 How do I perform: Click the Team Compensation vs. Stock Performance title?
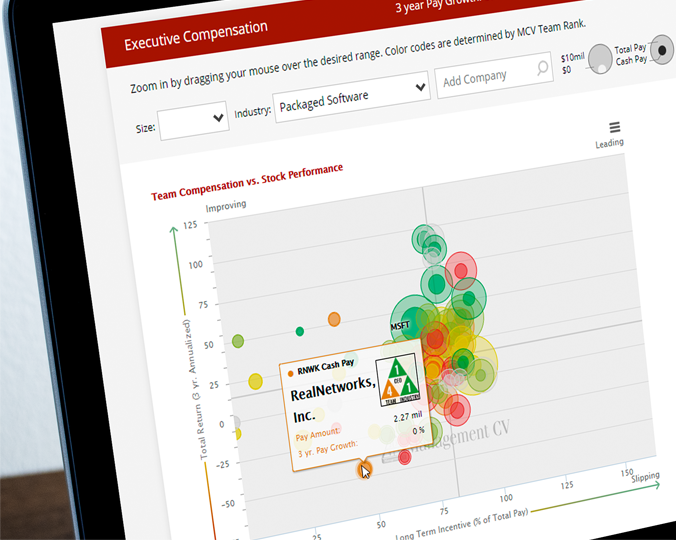247,182
